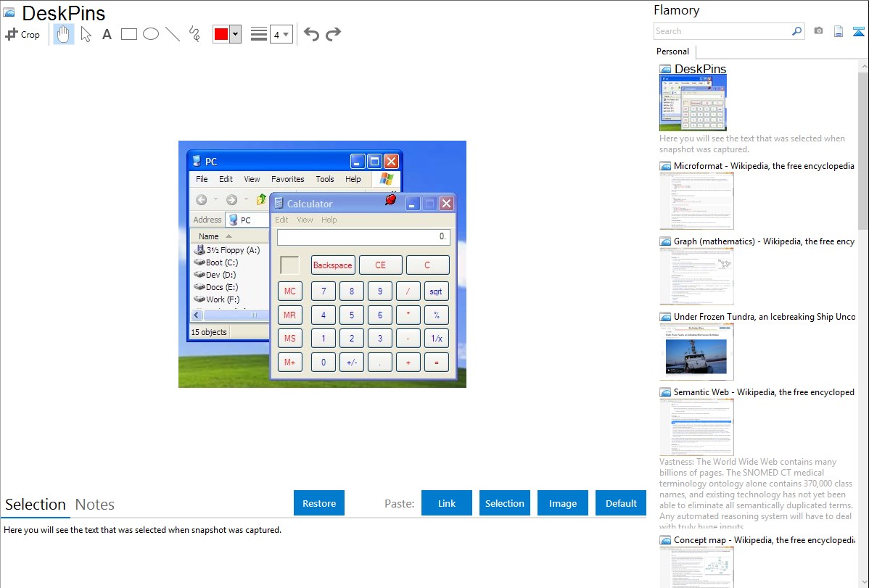This screenshot has height=588, width=869.
Task: Choose the arrow pointer tool
Action: click(86, 34)
